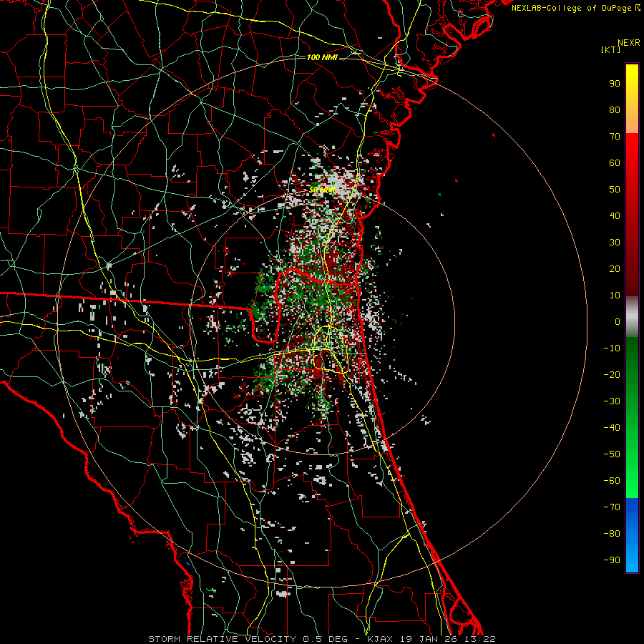
Task: Select the -40 value on velocity scale
Action: 612,428
